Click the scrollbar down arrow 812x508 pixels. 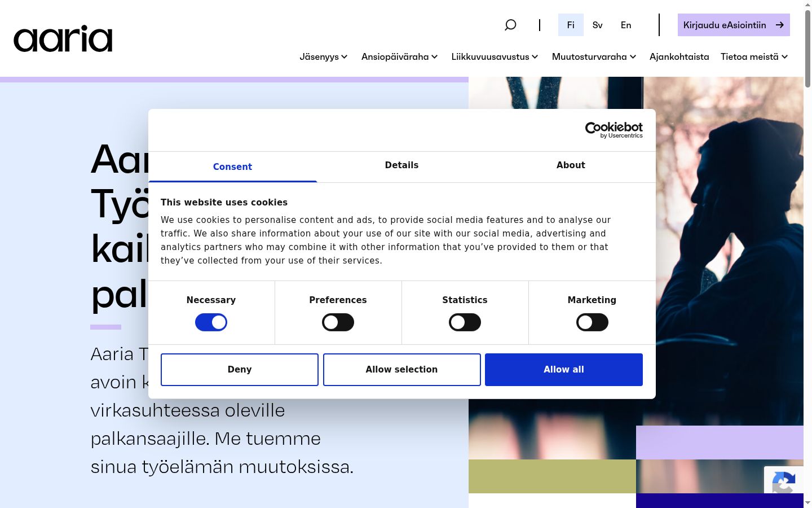(x=807, y=502)
